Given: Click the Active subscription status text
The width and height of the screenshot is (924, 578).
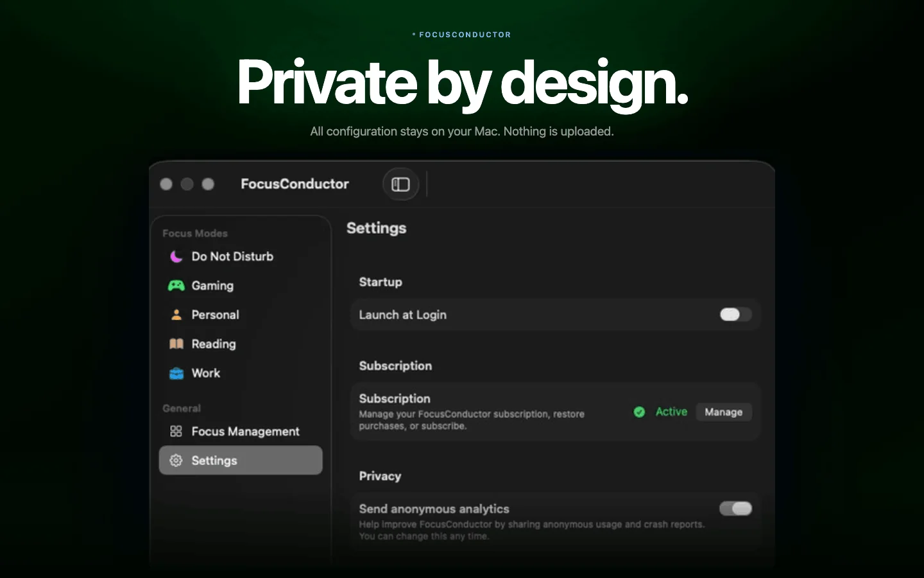Looking at the screenshot, I should (671, 412).
